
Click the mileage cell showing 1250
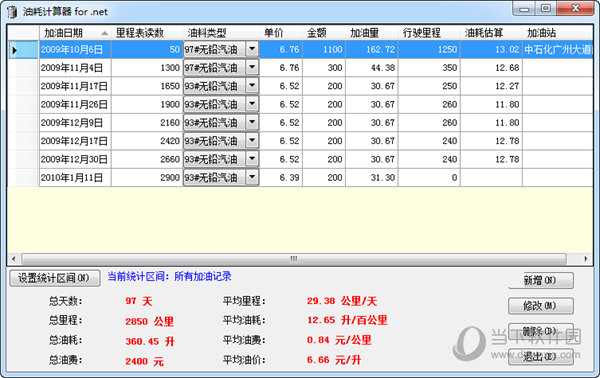(429, 50)
